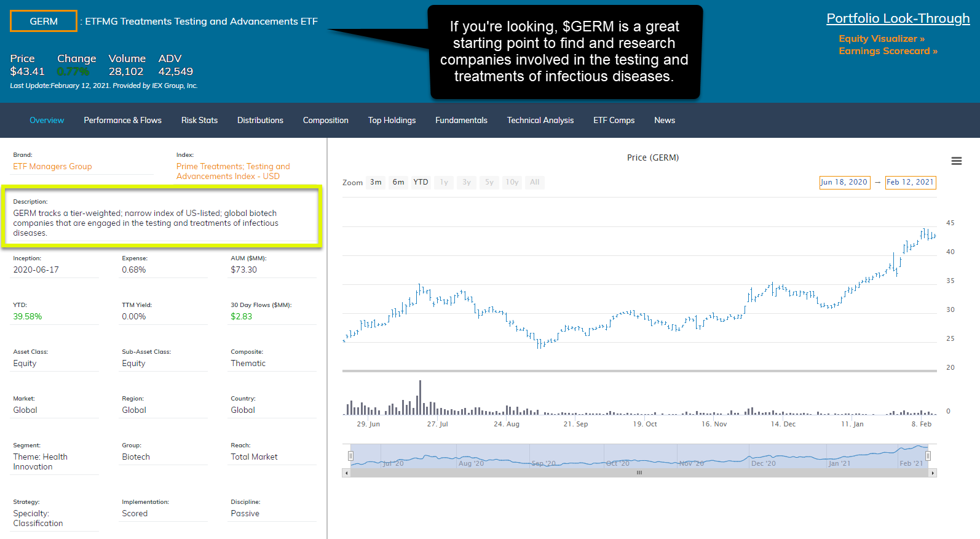Image resolution: width=980 pixels, height=539 pixels.
Task: Select the 1y zoom range
Action: point(444,182)
